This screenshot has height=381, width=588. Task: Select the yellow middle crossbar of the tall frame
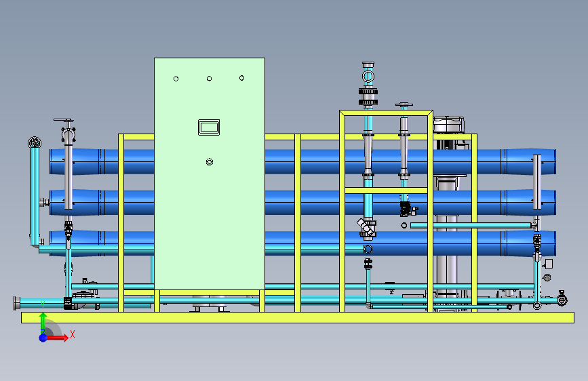(387, 190)
